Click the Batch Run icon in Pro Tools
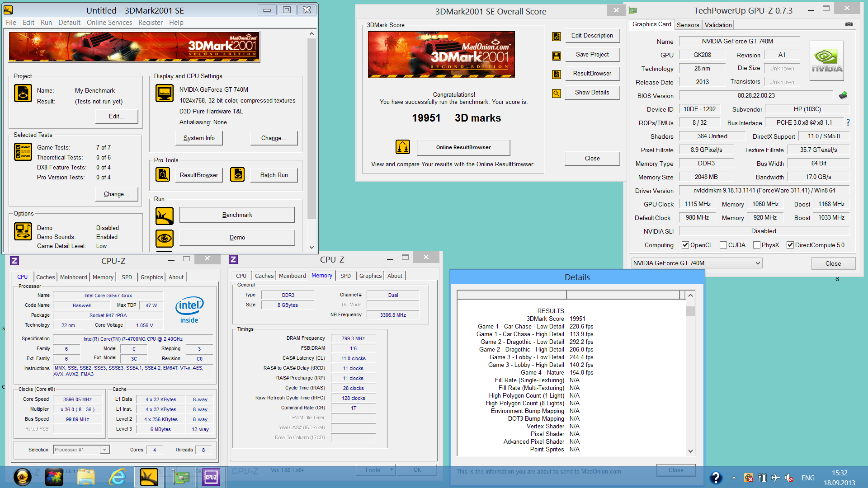This screenshot has width=868, height=488. 237,174
